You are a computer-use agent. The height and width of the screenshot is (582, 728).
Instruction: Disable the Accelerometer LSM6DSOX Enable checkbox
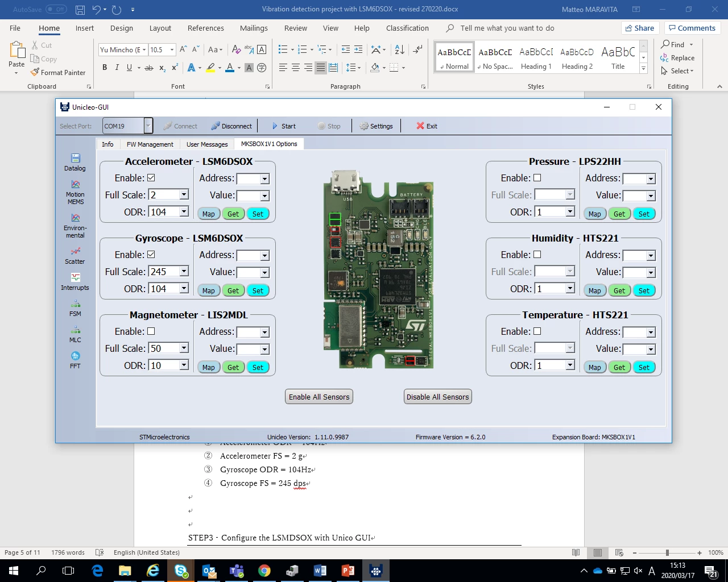pyautogui.click(x=151, y=178)
